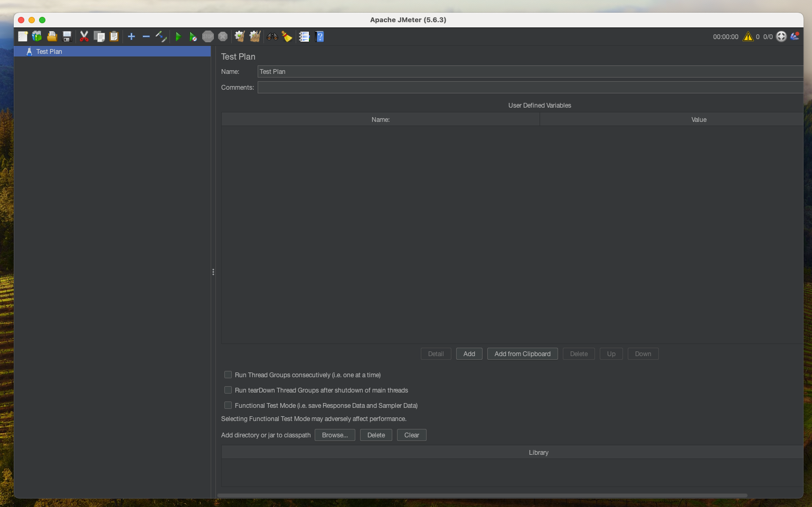The image size is (812, 507).
Task: Click the Copy icon in toolbar
Action: pyautogui.click(x=99, y=36)
